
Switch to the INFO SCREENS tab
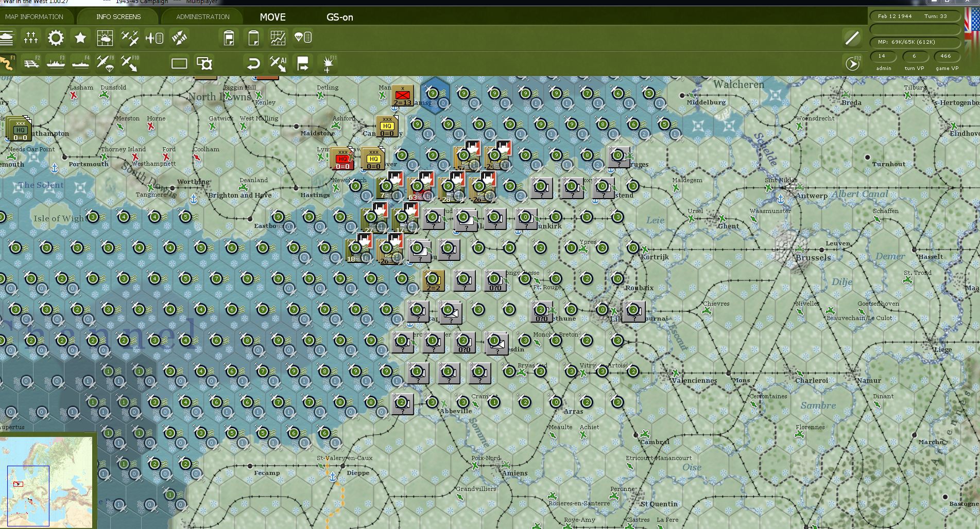(x=117, y=16)
